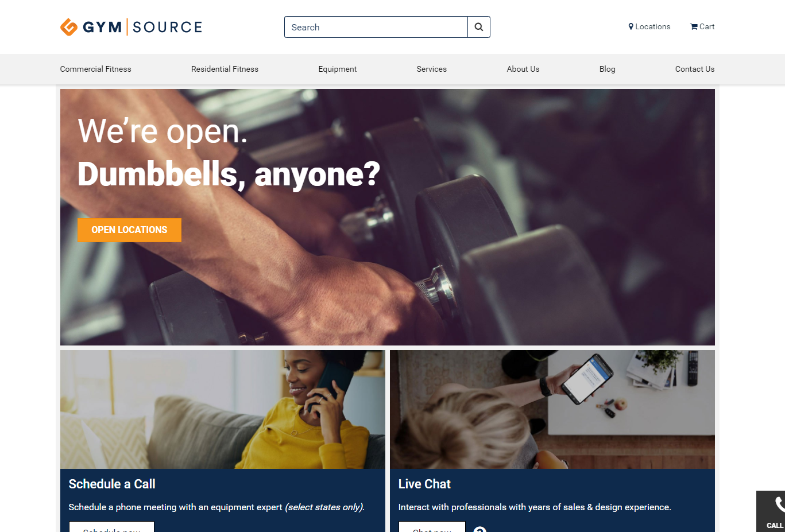The width and height of the screenshot is (785, 532).
Task: Click the Gym Source logo
Action: click(131, 27)
